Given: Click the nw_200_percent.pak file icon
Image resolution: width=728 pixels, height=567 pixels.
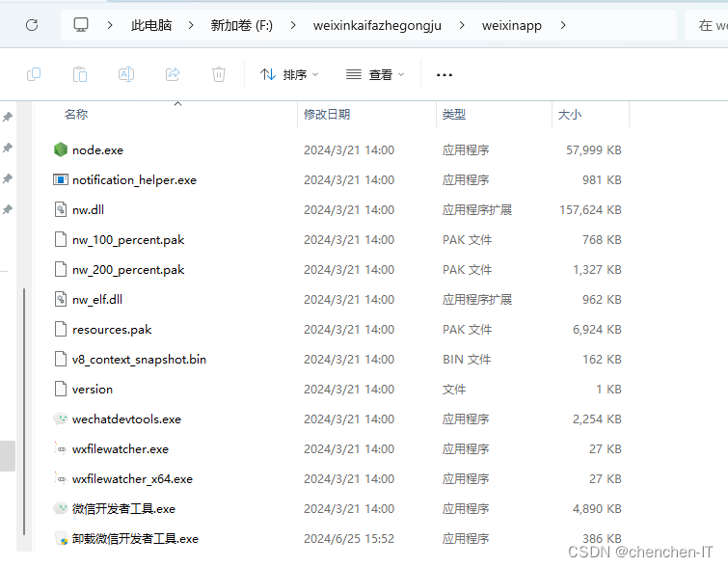Looking at the screenshot, I should point(61,269).
